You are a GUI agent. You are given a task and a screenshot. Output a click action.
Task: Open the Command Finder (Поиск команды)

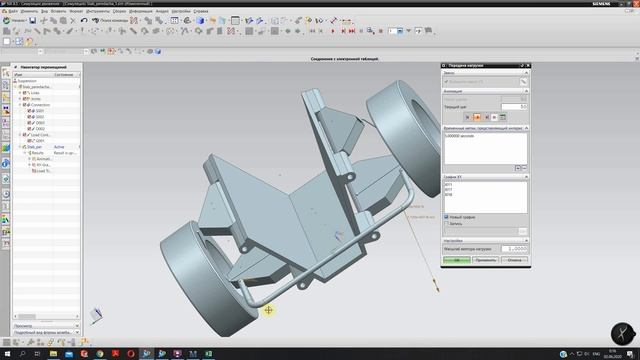[110, 20]
